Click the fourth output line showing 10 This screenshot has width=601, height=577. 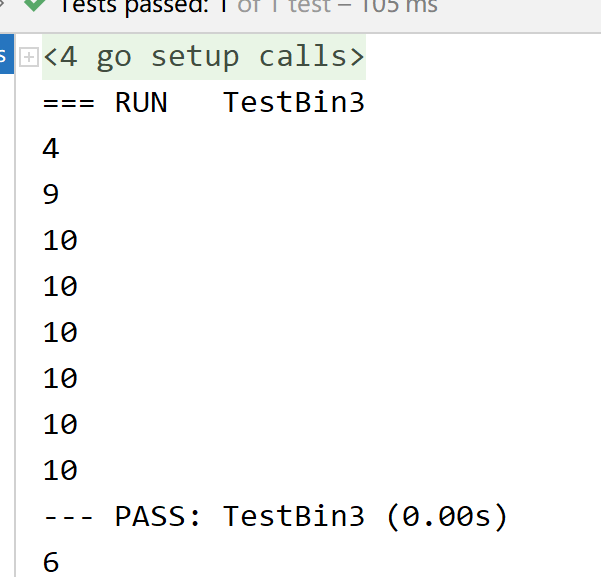60,379
